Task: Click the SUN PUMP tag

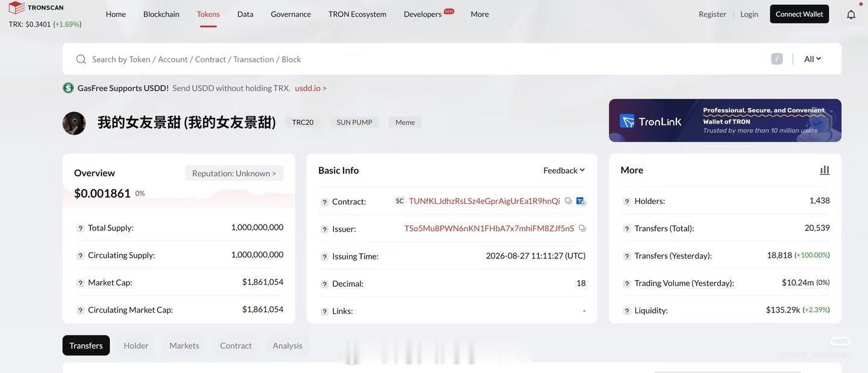Action: tap(354, 123)
